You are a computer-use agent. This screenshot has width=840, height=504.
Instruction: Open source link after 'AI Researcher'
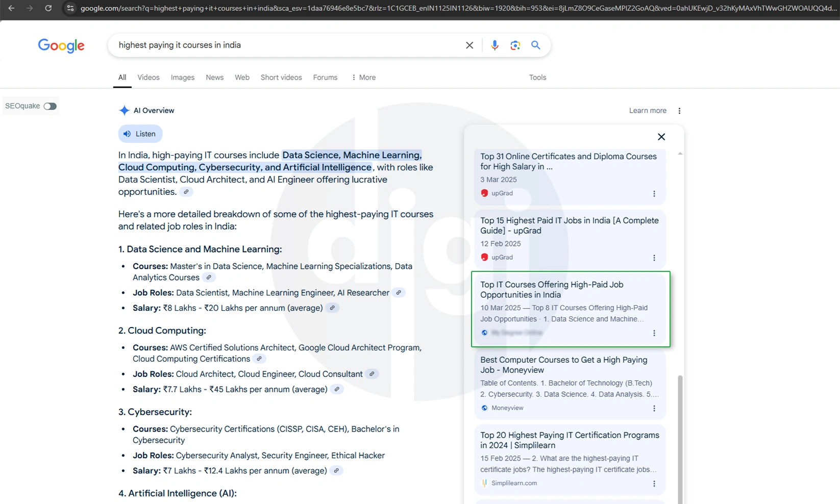[x=399, y=293]
